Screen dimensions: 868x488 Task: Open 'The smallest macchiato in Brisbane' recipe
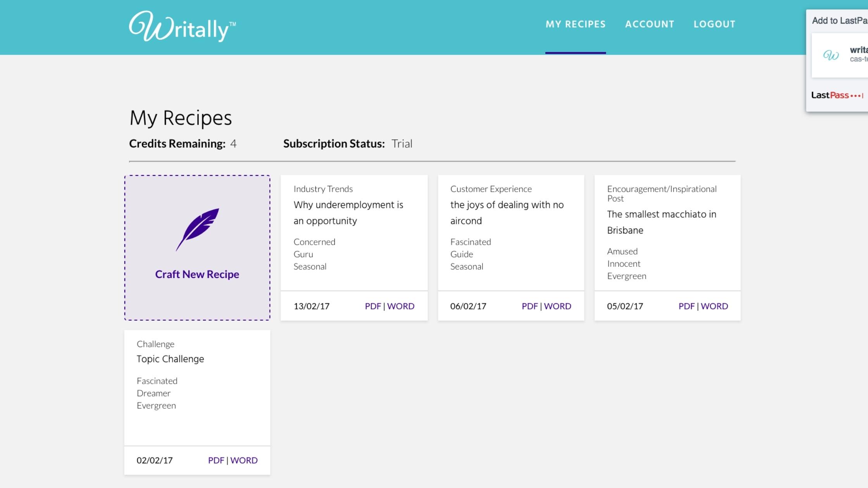[661, 222]
